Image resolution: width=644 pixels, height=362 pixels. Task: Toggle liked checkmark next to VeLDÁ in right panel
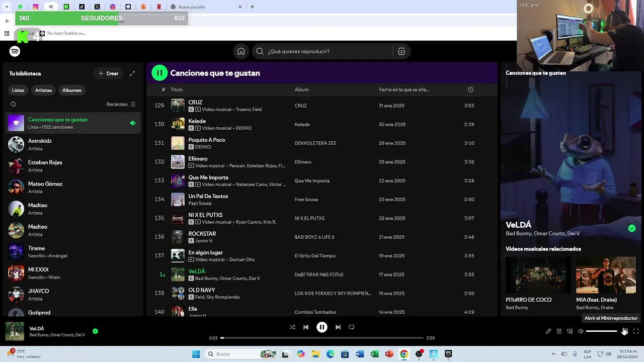pos(632,228)
